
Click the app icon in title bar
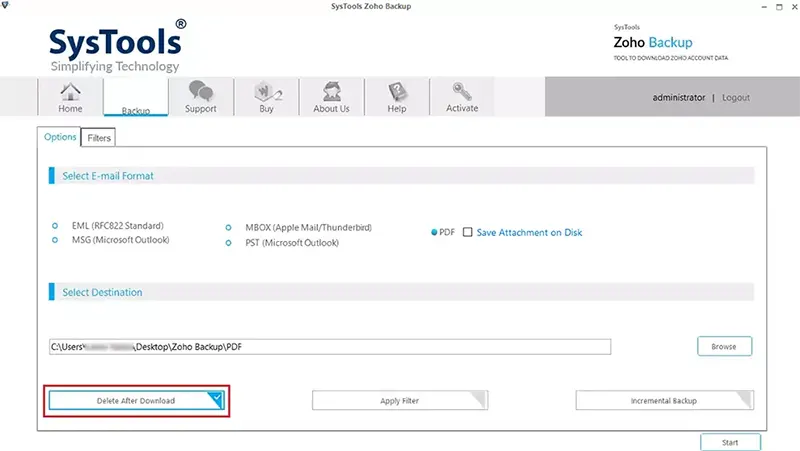(5, 5)
